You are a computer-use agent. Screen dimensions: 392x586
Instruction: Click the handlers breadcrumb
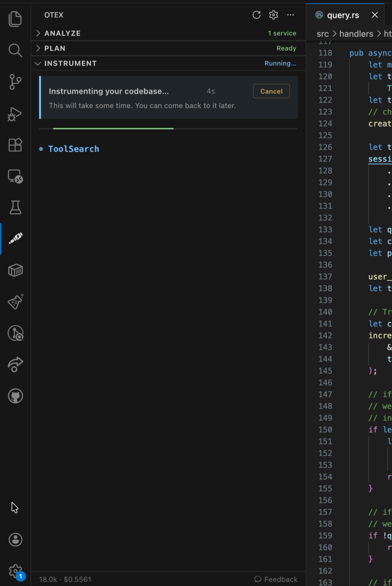click(356, 34)
